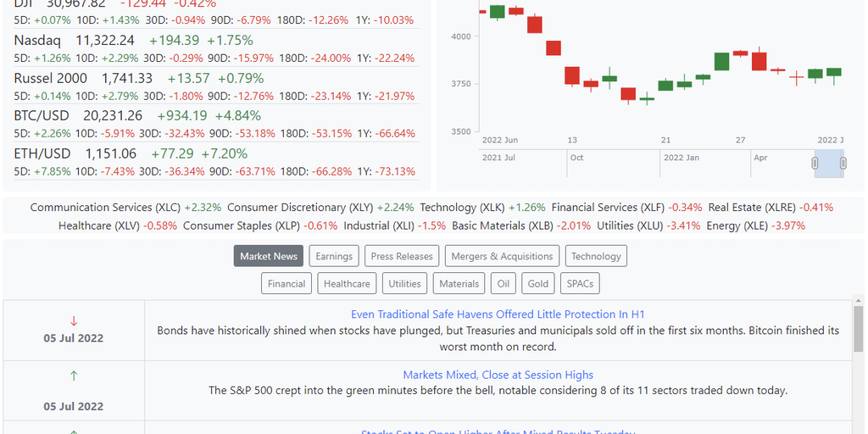Click the Utilities category button

click(x=404, y=283)
